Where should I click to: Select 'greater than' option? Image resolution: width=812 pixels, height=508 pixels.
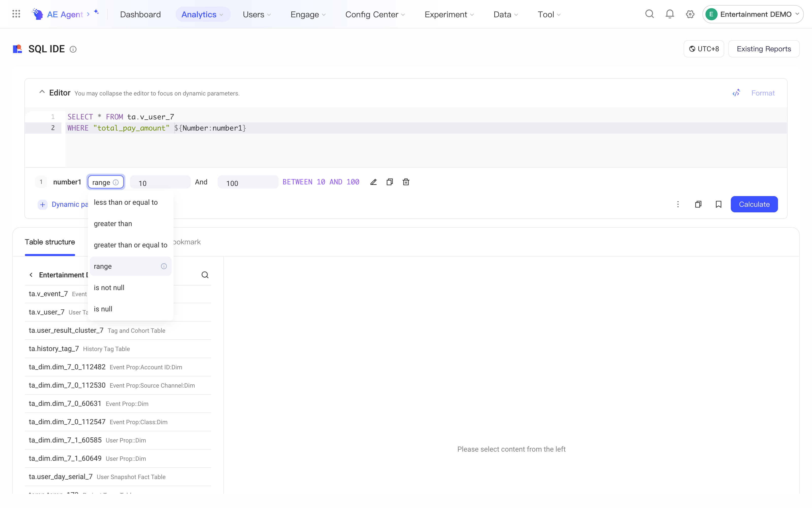coord(130,224)
